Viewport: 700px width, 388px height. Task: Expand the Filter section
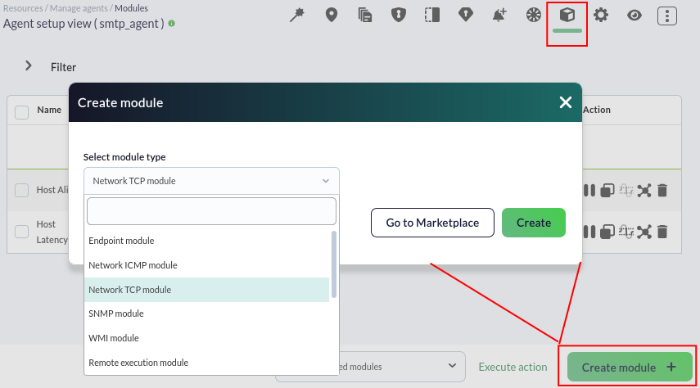(x=28, y=66)
